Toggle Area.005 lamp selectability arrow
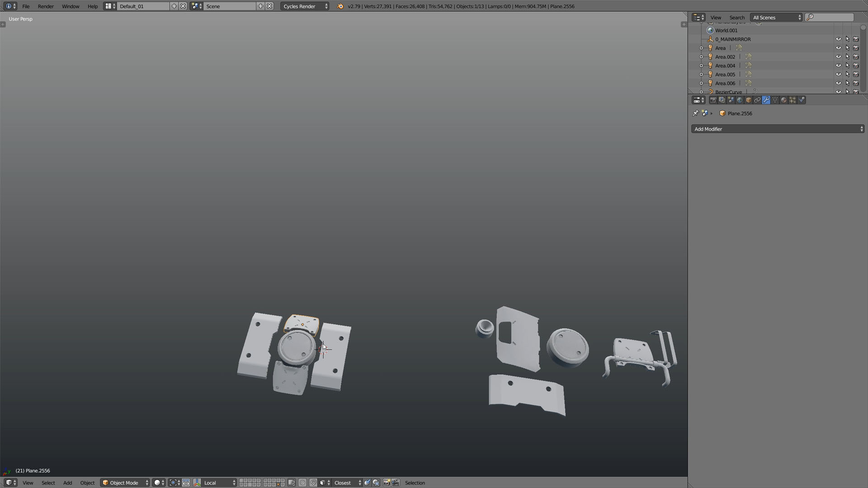Viewport: 868px width, 488px height. 847,75
